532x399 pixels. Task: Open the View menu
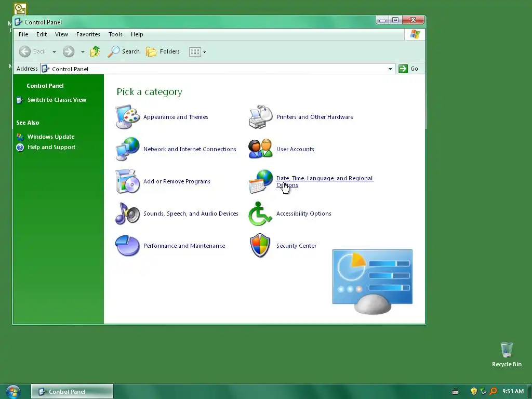(61, 34)
